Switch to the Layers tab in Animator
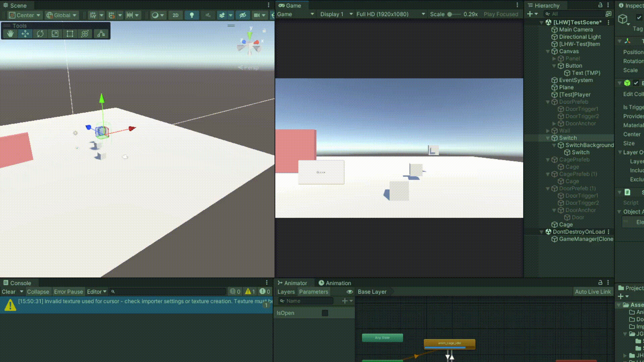This screenshot has height=362, width=644. coord(286,292)
